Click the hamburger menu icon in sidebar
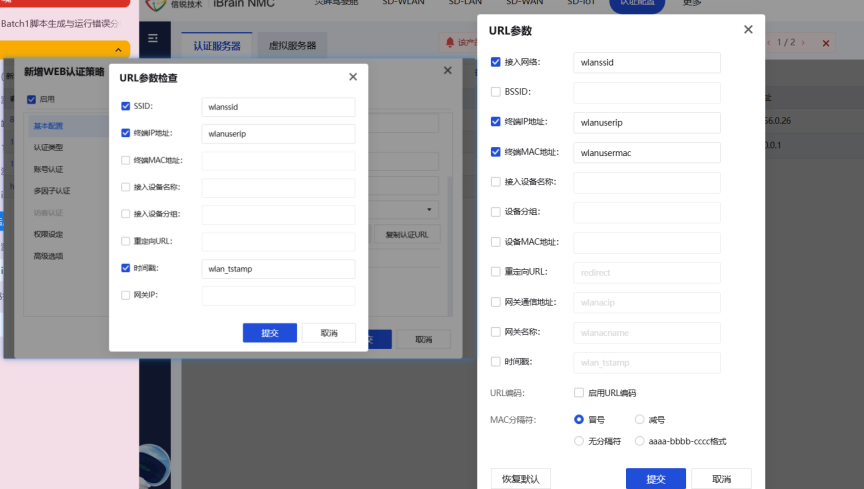864x489 pixels. pyautogui.click(x=153, y=38)
